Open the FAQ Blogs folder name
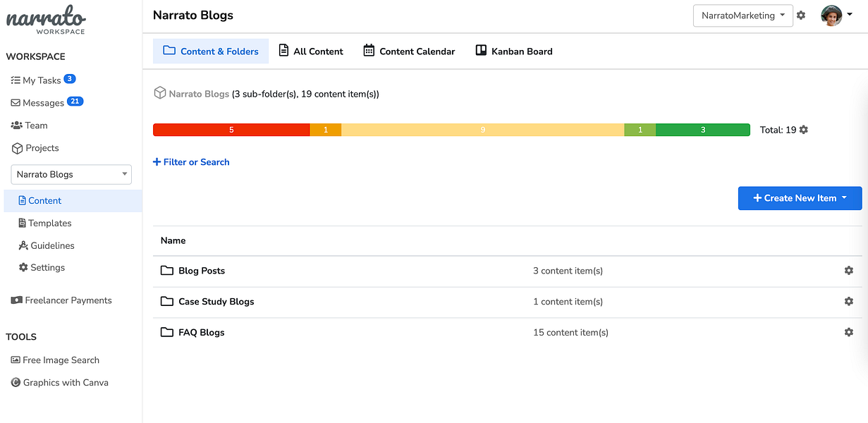The height and width of the screenshot is (423, 868). [x=202, y=333]
